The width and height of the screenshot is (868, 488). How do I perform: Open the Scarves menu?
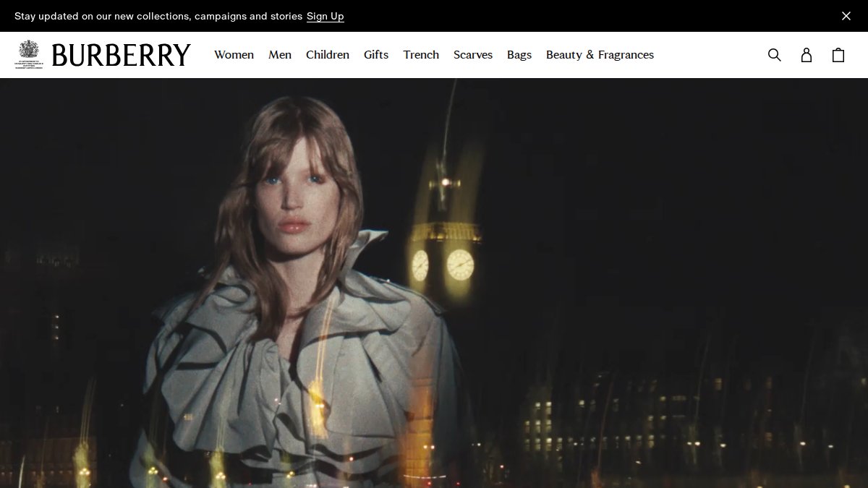pos(473,55)
